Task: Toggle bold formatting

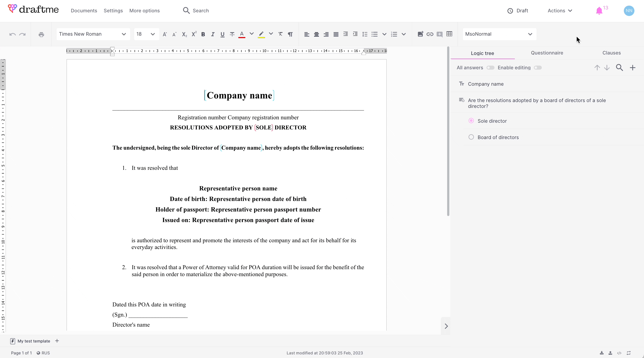Action: [203, 34]
